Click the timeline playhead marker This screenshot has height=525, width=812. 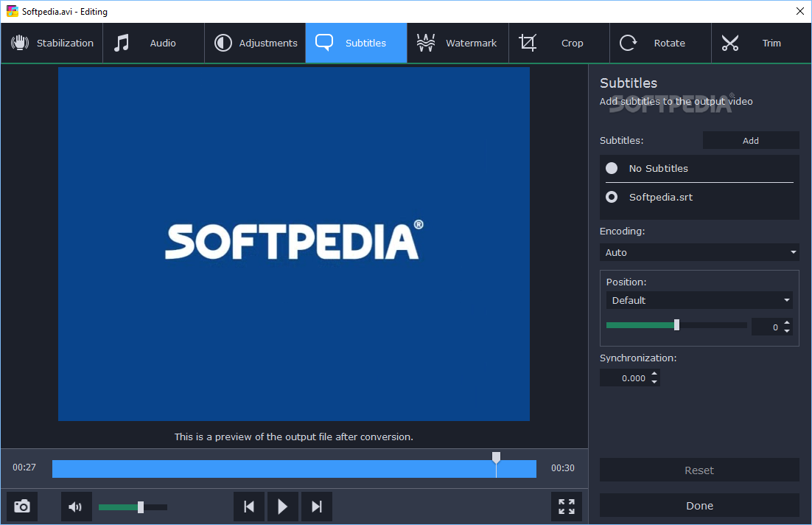coord(496,458)
